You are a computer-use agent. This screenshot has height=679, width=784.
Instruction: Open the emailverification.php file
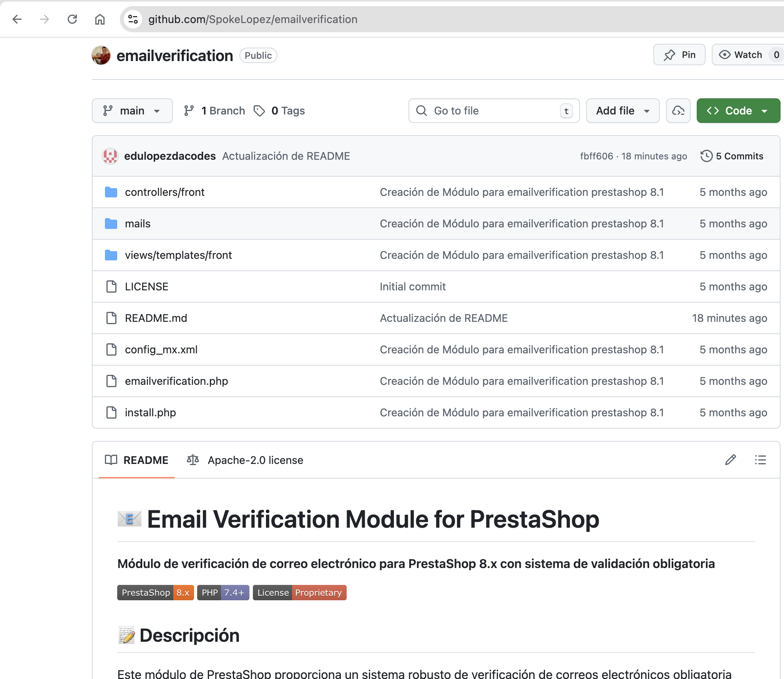click(176, 381)
